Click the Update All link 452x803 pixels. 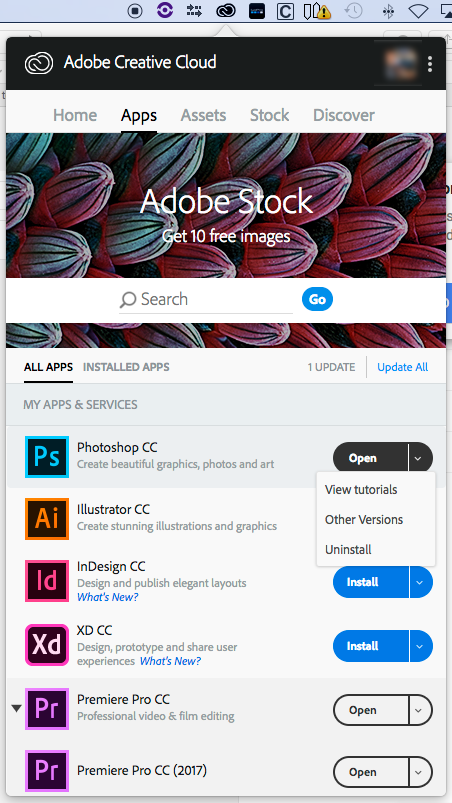tap(402, 367)
